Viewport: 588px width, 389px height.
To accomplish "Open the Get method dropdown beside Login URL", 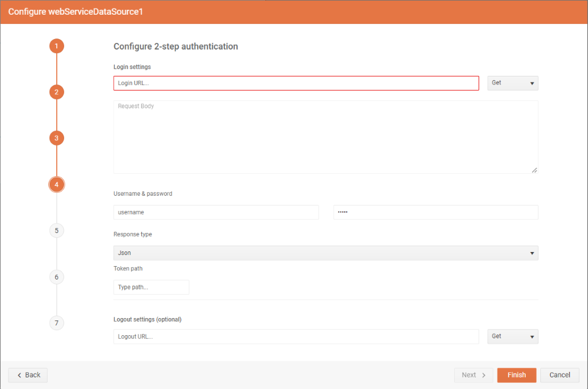I will pos(512,83).
